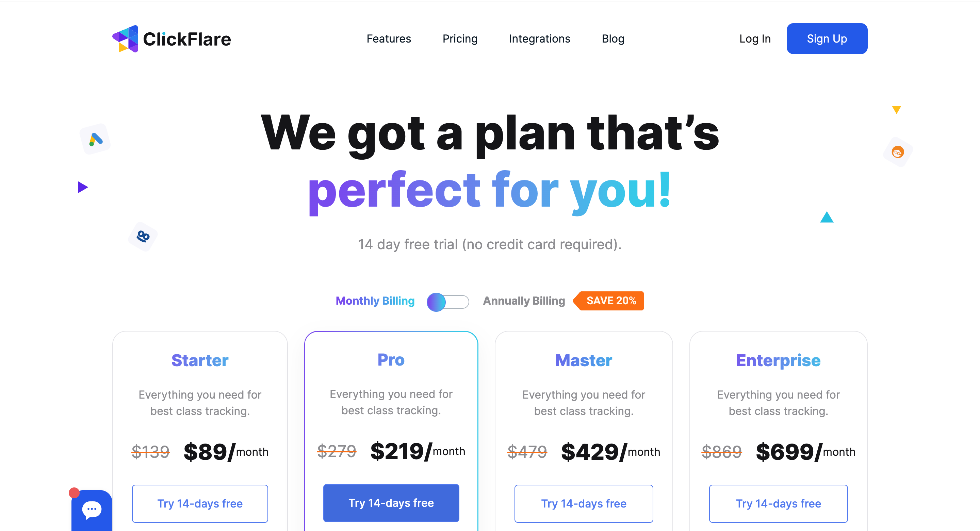Viewport: 980px width, 531px height.
Task: Click the blue floating Taboola-style icon
Action: coord(143,236)
